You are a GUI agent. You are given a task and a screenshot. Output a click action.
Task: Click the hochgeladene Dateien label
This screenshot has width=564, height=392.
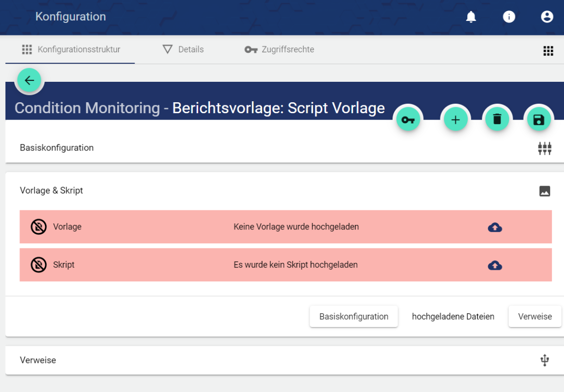coord(453,317)
